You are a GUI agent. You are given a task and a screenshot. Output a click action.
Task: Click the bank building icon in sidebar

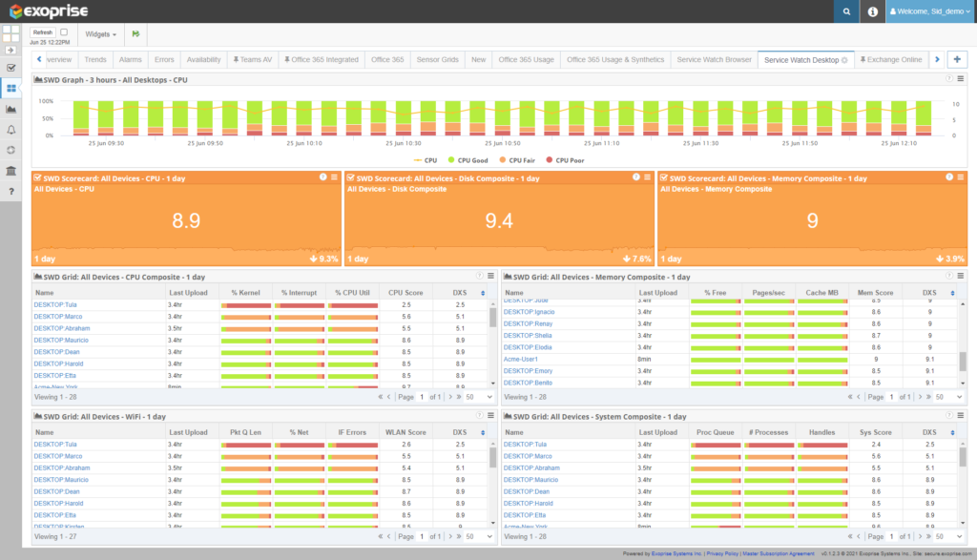click(x=10, y=170)
